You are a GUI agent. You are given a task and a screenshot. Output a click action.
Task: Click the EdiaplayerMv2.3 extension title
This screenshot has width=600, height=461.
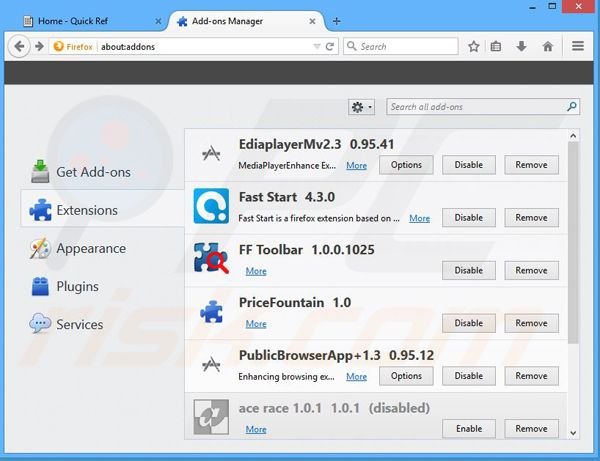click(290, 144)
